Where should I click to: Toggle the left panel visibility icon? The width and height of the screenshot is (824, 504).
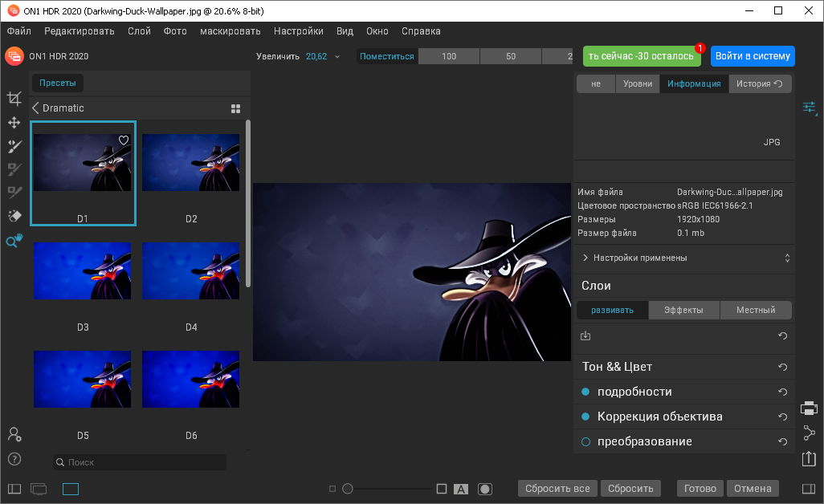click(x=14, y=489)
